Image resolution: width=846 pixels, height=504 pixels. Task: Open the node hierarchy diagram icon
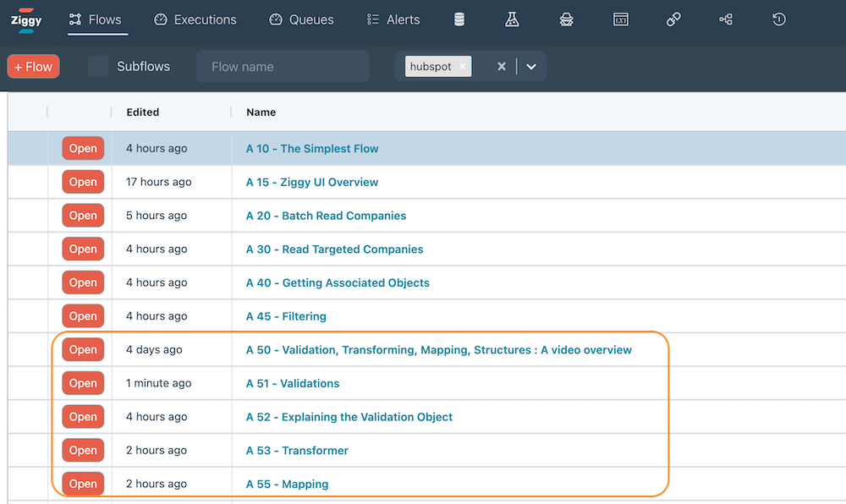click(726, 19)
